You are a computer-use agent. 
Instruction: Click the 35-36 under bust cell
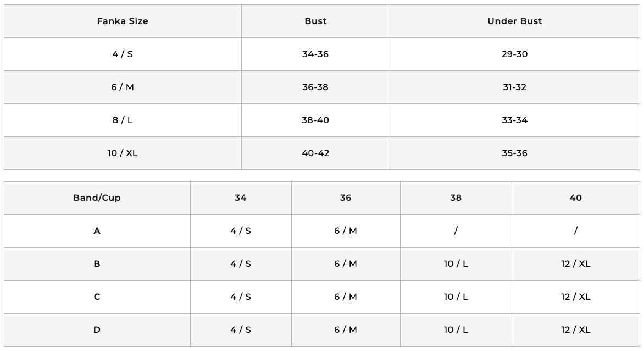point(514,153)
